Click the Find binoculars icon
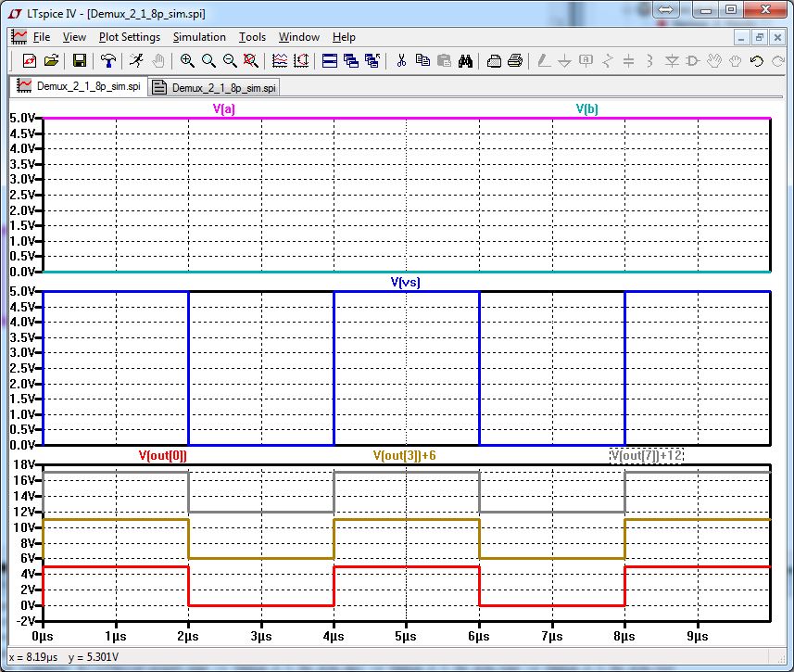The image size is (794, 672). click(x=466, y=61)
